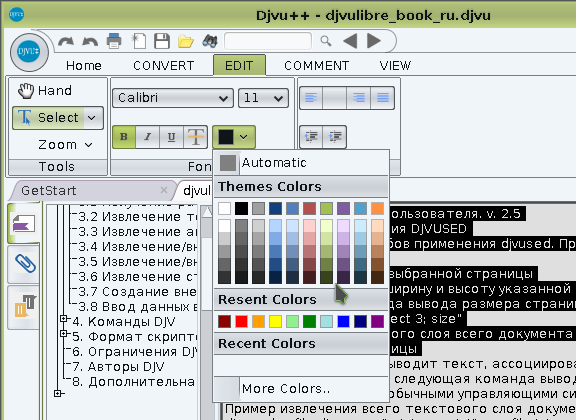Open outline item 3.8 Ввод данных
576x420 pixels.
[x=138, y=306]
